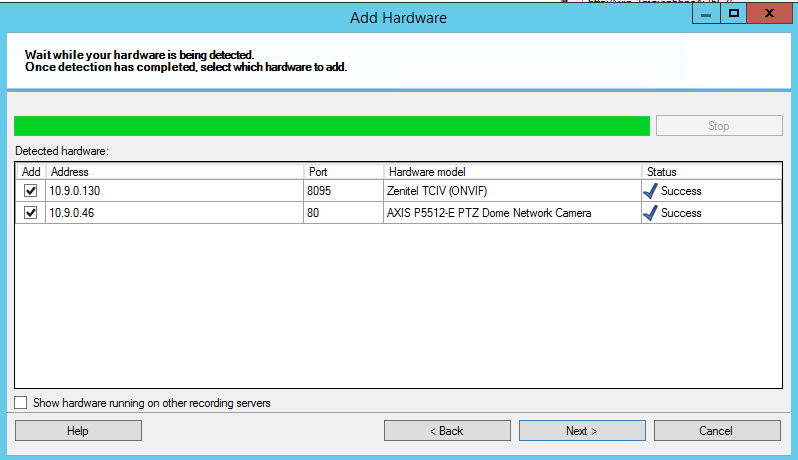
Task: Click the Add column header
Action: pyautogui.click(x=31, y=172)
